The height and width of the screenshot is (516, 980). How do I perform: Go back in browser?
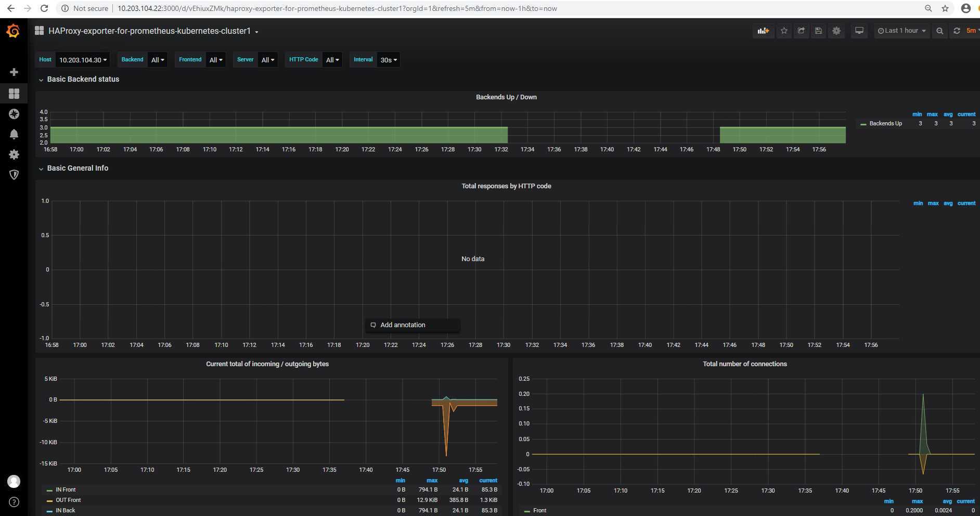pyautogui.click(x=11, y=8)
